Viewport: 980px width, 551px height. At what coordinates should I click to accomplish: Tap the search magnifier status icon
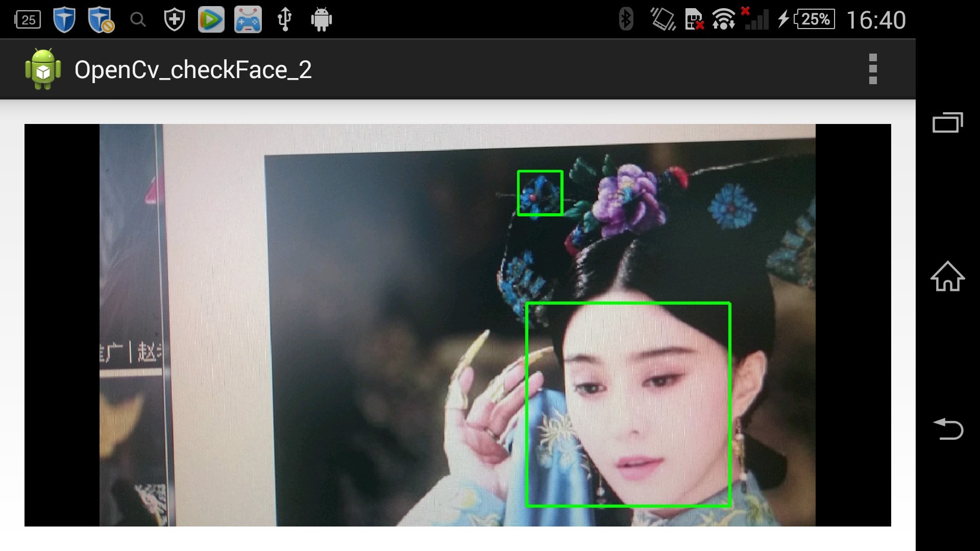(x=138, y=20)
